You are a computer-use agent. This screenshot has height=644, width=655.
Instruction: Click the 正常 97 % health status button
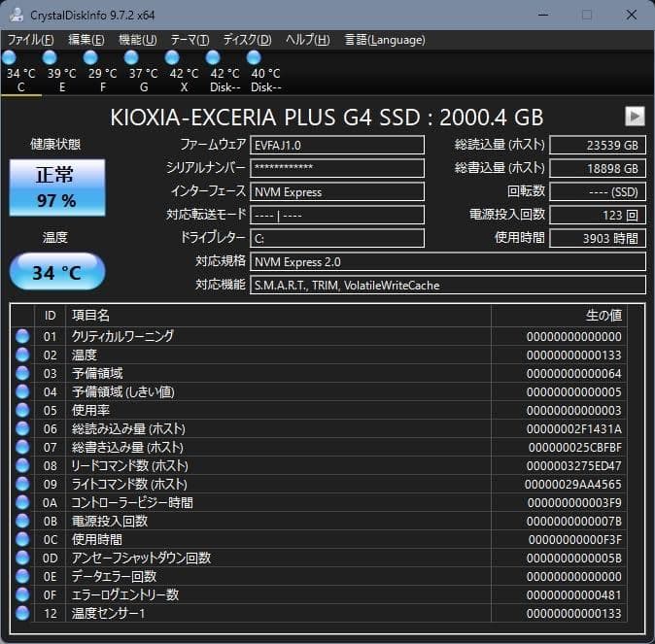[x=57, y=187]
